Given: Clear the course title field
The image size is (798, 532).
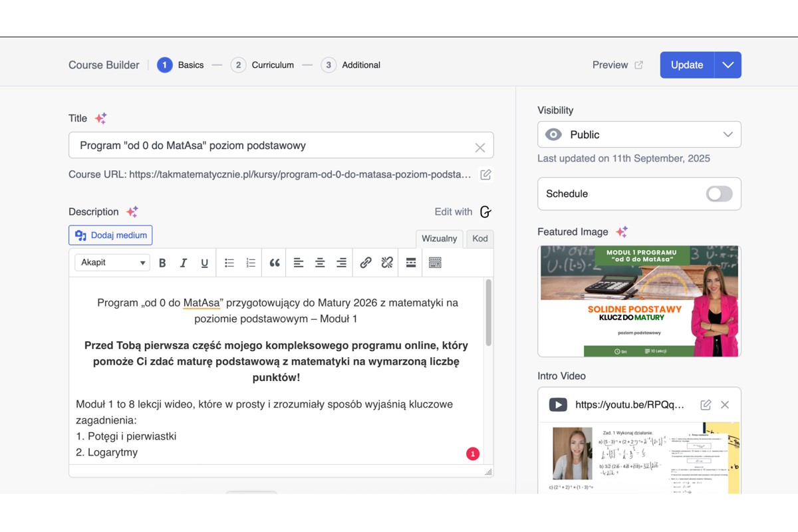Looking at the screenshot, I should tap(480, 148).
